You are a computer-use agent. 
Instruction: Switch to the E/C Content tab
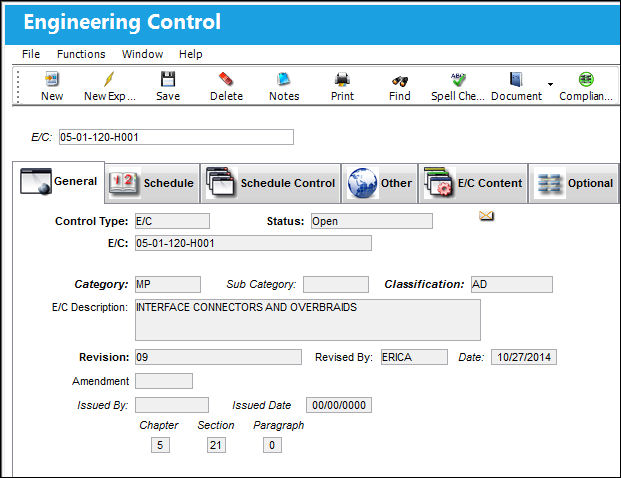(x=473, y=183)
